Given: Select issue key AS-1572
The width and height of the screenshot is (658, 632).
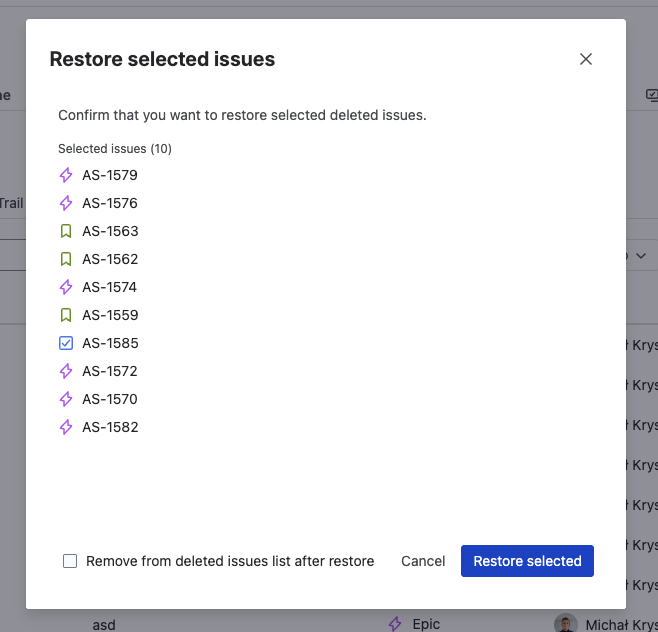Looking at the screenshot, I should click(110, 371).
